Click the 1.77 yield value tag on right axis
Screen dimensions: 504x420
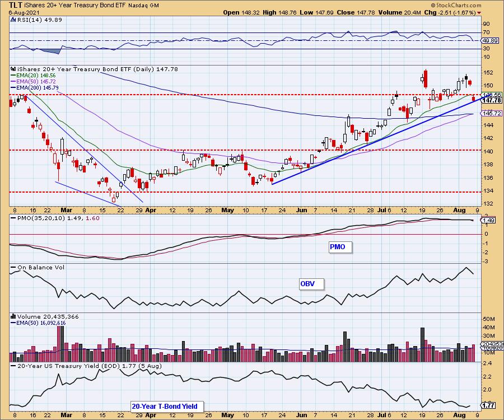point(488,405)
